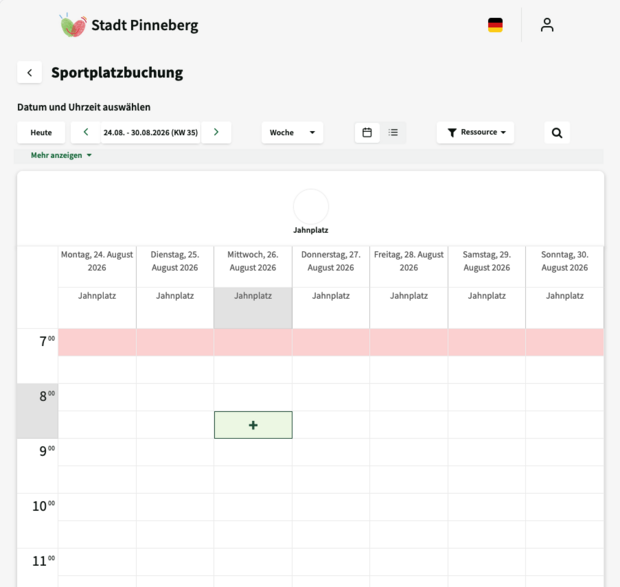
Task: Switch to list view icon
Action: [393, 132]
